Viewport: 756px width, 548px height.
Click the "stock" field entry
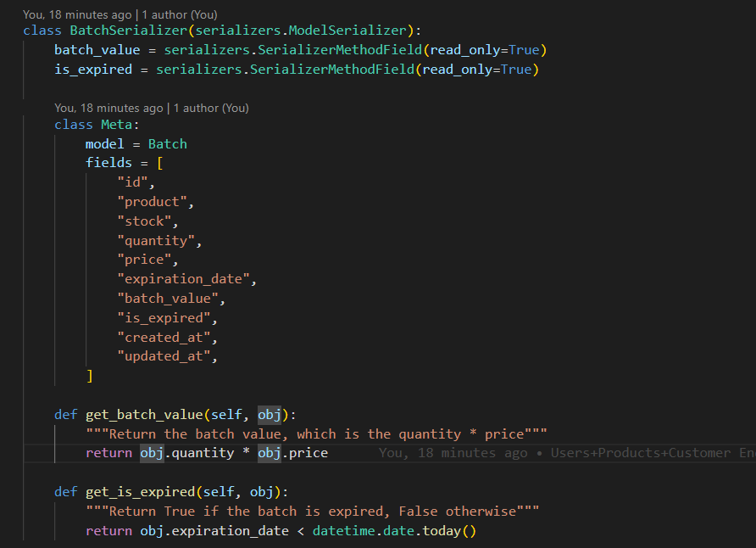click(x=147, y=221)
